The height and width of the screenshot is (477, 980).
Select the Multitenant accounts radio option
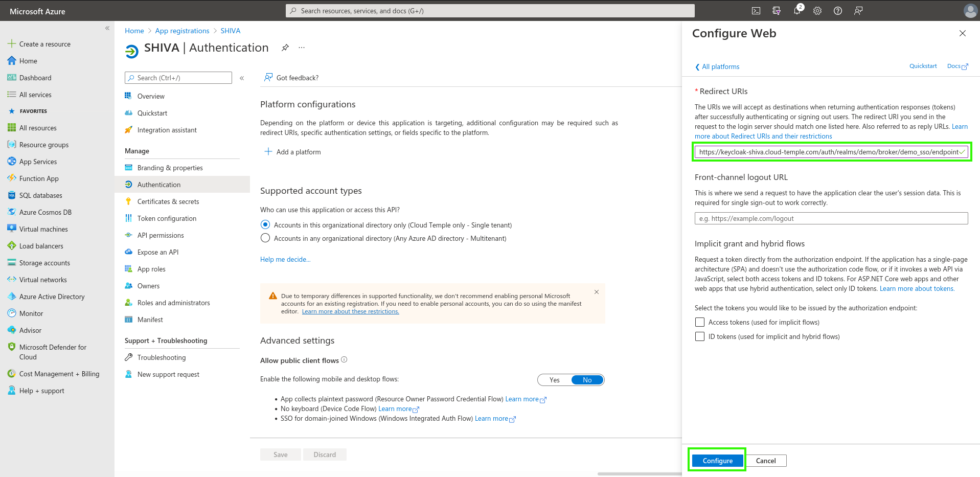[265, 238]
